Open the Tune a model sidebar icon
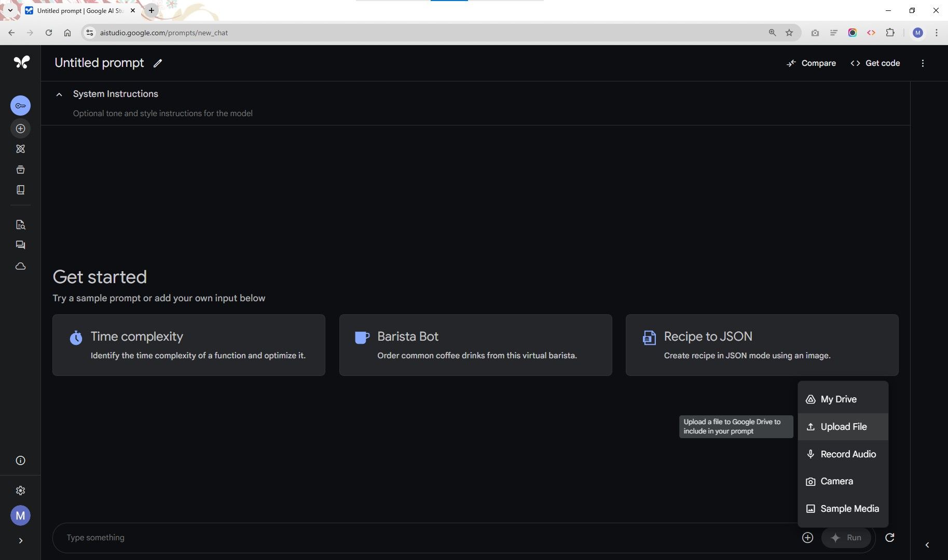 click(x=20, y=149)
